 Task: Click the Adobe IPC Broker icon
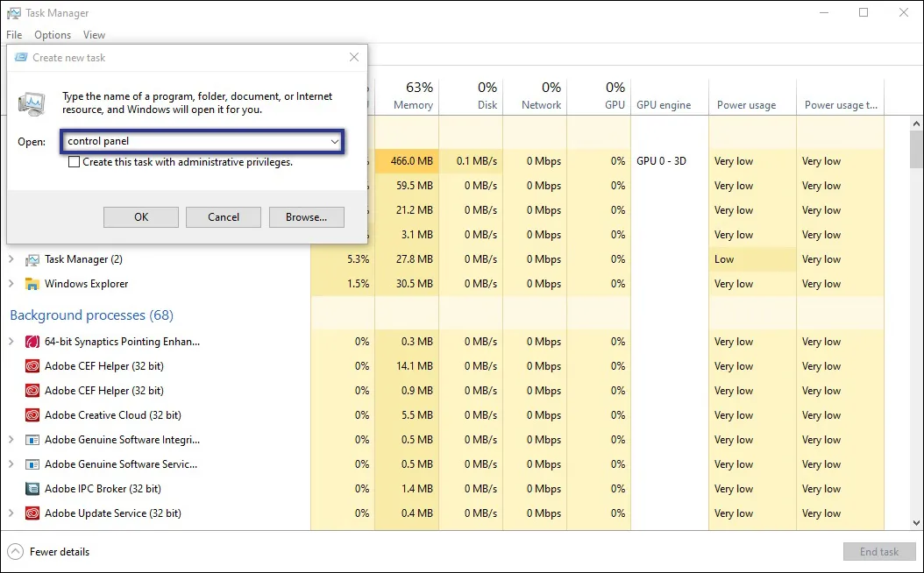pyautogui.click(x=32, y=489)
